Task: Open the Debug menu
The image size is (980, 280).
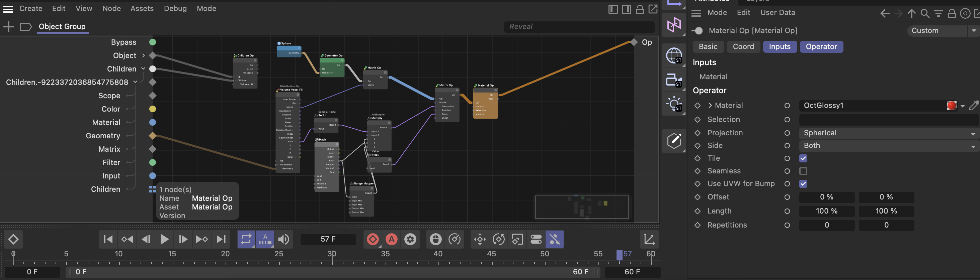Action: pos(175,9)
